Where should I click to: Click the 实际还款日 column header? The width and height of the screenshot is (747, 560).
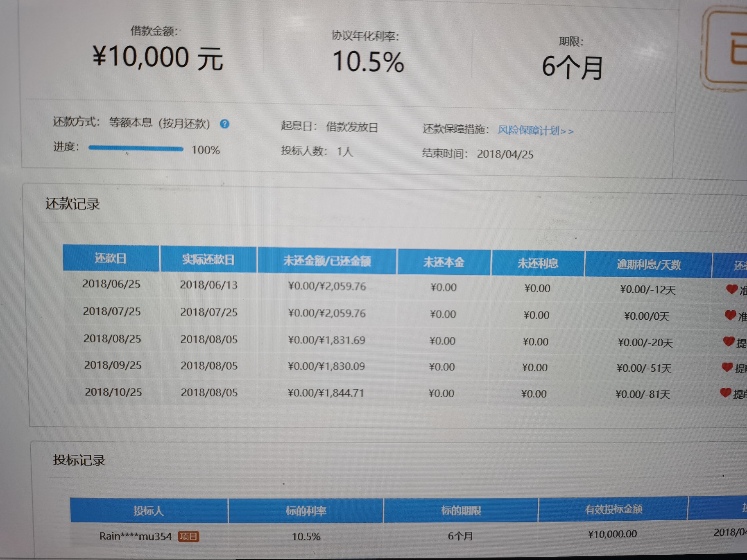(x=208, y=260)
